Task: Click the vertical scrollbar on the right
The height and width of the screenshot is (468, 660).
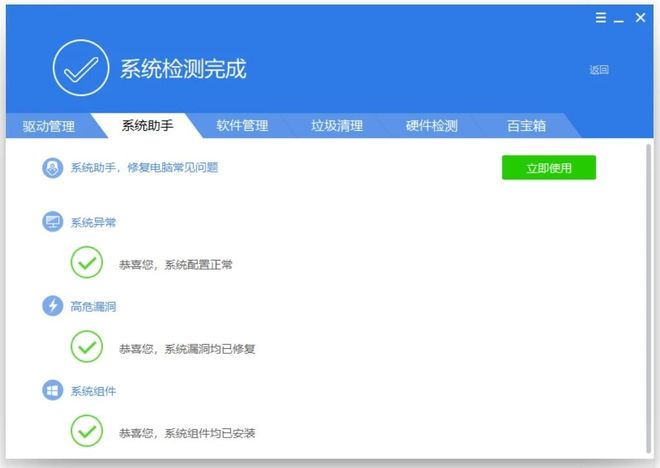Action: [649, 298]
